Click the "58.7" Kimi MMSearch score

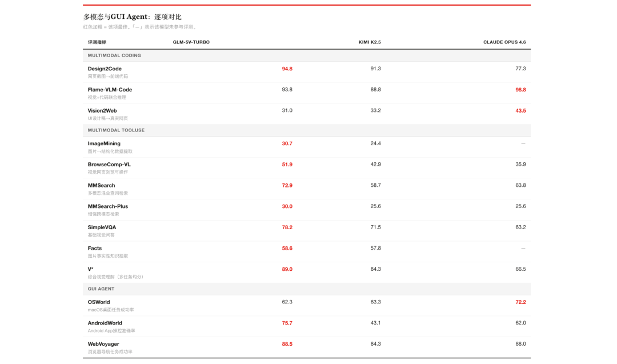click(x=376, y=185)
